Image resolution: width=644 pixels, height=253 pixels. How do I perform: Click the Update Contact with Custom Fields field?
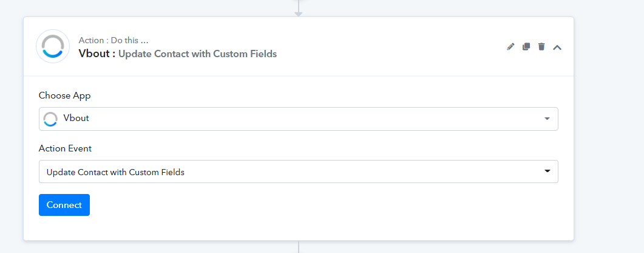coord(298,172)
